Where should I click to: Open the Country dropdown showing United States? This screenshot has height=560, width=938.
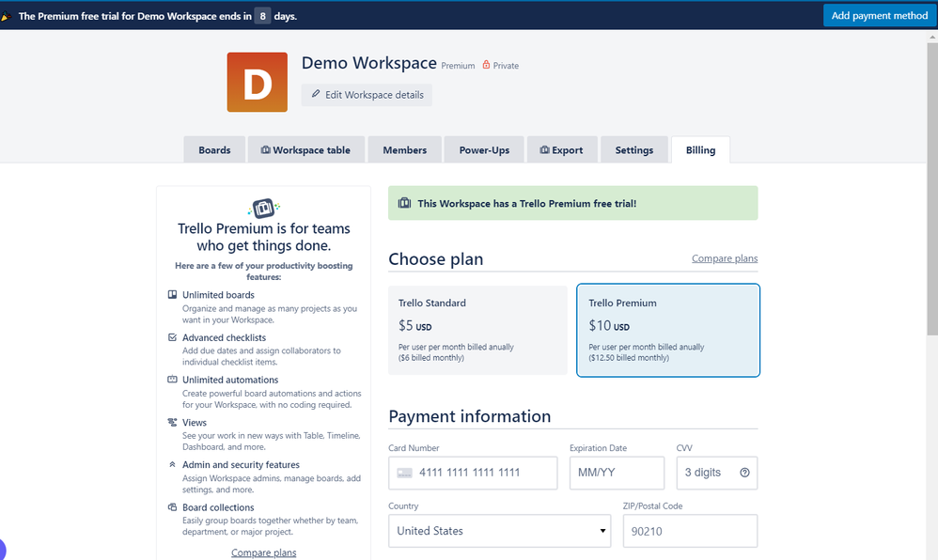pyautogui.click(x=499, y=531)
